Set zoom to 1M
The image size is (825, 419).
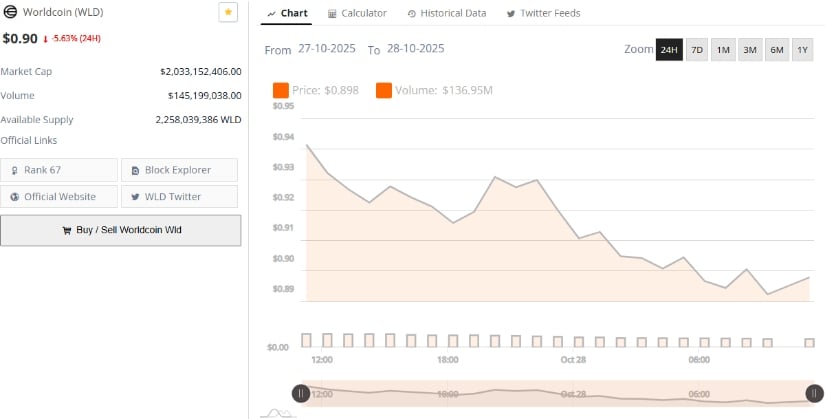pos(723,49)
